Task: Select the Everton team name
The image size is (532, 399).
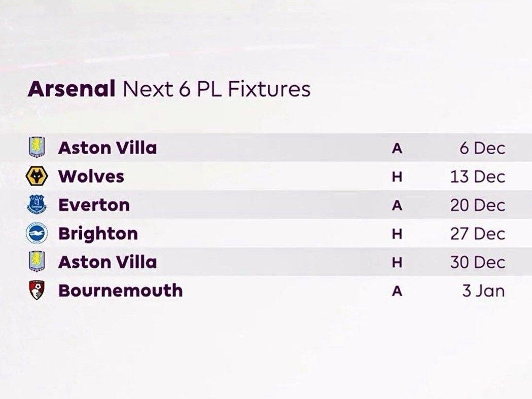Action: click(x=94, y=205)
